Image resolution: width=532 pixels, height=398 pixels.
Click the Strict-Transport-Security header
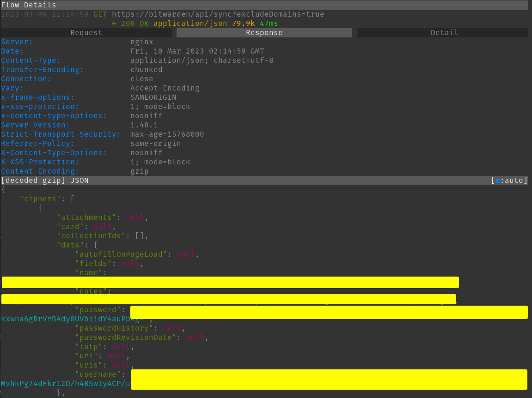click(61, 134)
